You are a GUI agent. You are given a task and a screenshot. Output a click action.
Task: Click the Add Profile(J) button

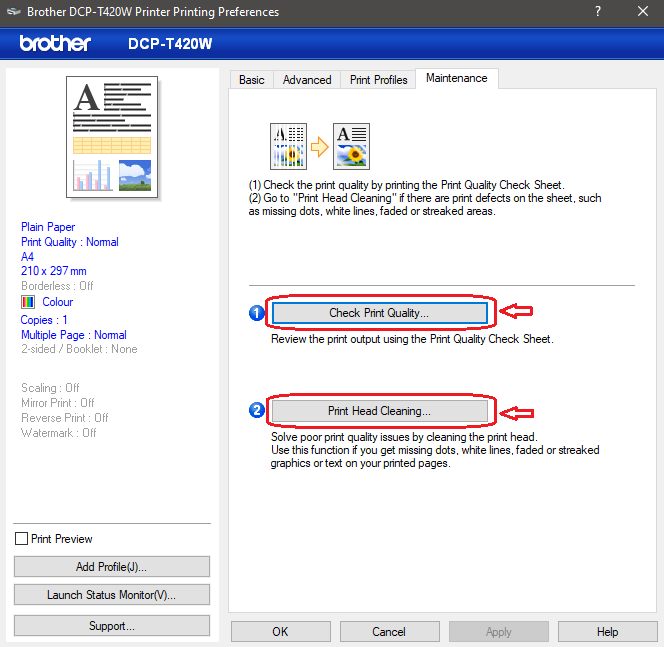[112, 567]
